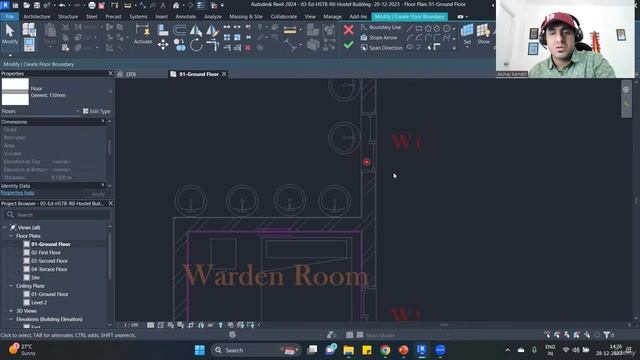Collapse the Dimensions properties section
Screen dimensions: 640x360
(x=103, y=122)
